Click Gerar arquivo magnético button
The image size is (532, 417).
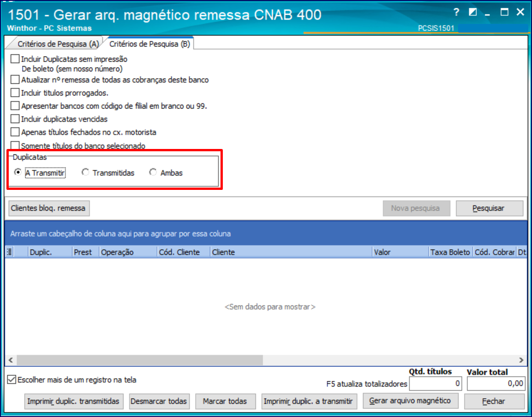411,401
